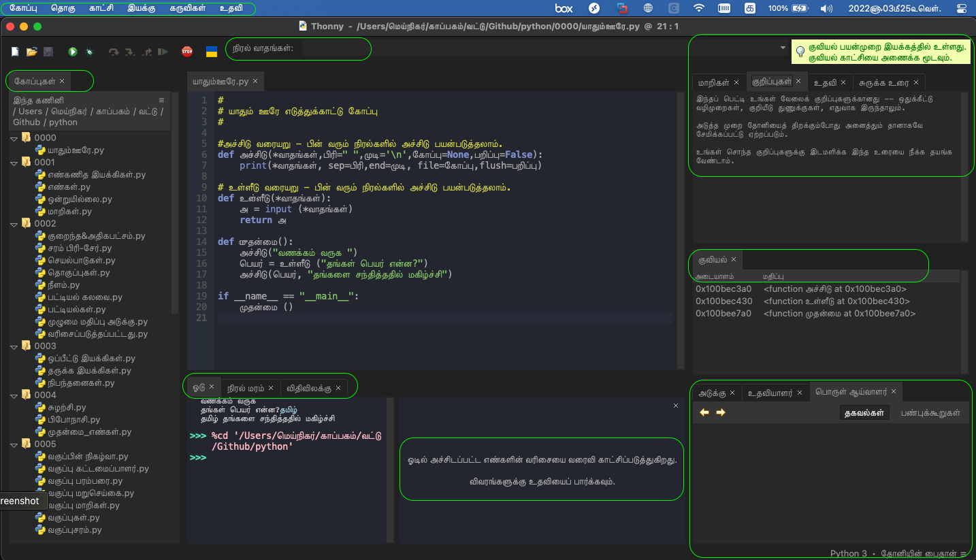Open the கருவிகள் menu

coord(188,9)
